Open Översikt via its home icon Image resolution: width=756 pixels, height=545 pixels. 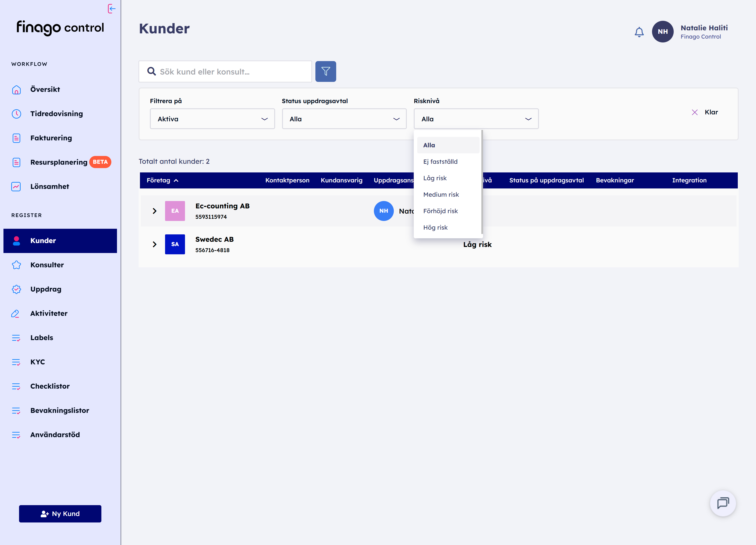[16, 90]
